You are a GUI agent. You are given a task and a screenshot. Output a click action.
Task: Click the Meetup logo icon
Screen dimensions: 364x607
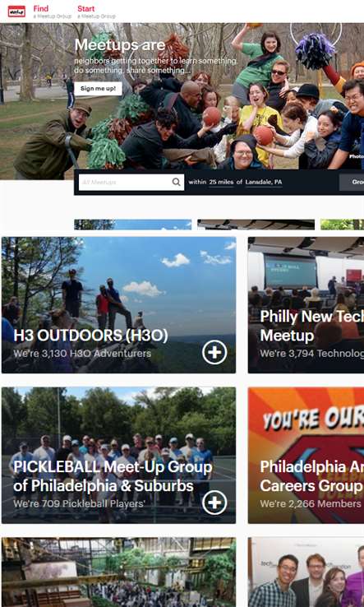(x=16, y=12)
